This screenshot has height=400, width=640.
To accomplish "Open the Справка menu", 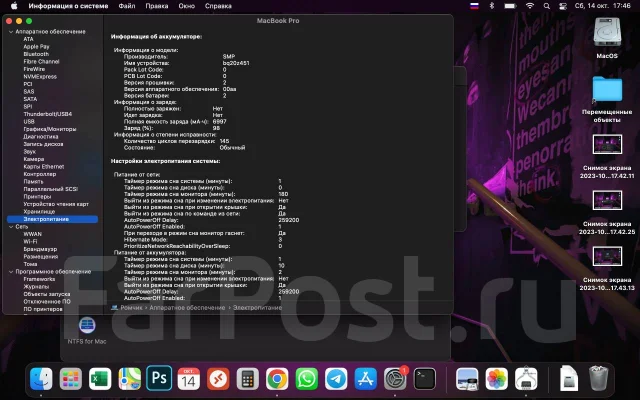I will [x=218, y=6].
